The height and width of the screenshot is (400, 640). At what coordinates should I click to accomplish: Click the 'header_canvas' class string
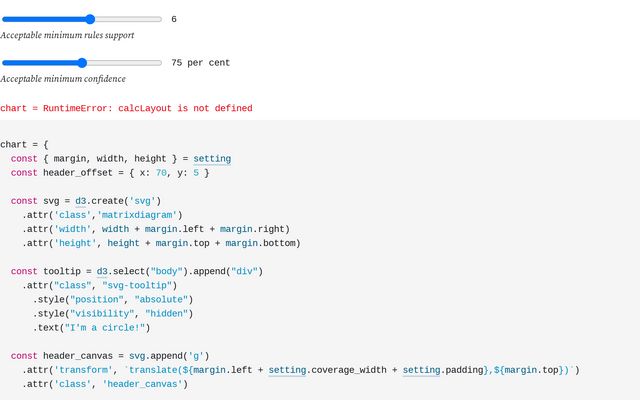point(145,383)
